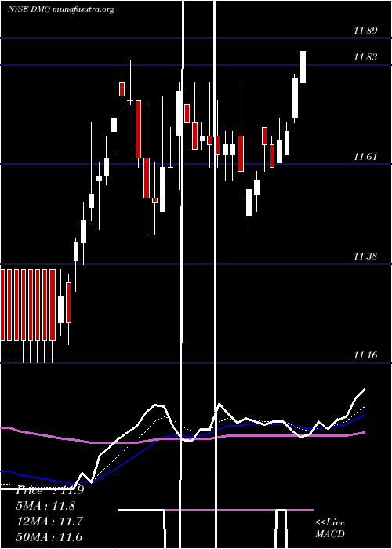
Task: Select the 11.16 price level label
Action: point(365,355)
